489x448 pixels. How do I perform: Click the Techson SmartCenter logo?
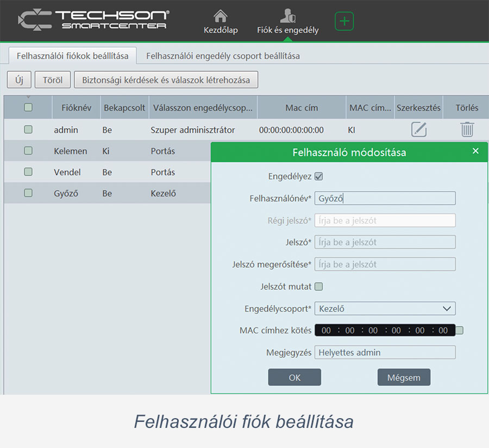93,20
